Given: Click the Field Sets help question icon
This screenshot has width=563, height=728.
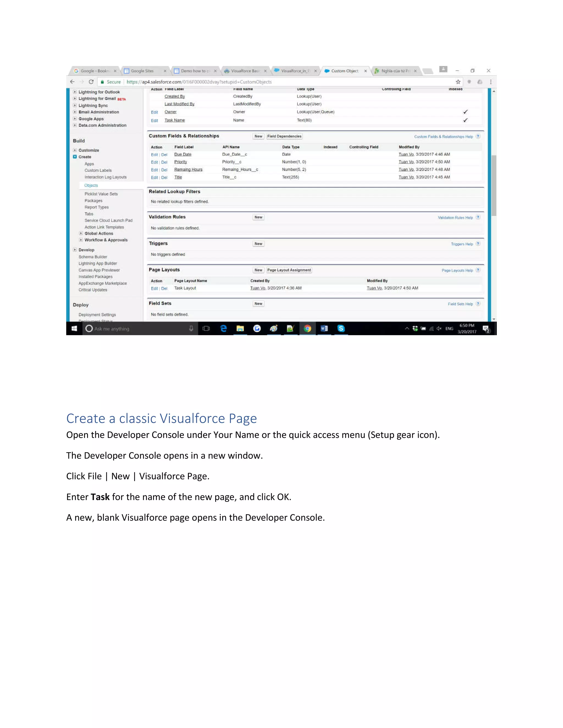Looking at the screenshot, I should (478, 304).
